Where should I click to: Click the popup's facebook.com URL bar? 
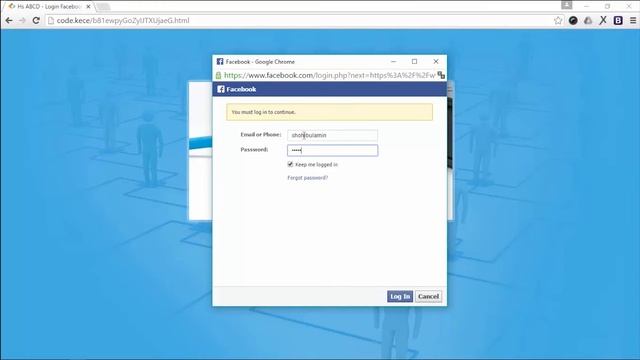[329, 75]
